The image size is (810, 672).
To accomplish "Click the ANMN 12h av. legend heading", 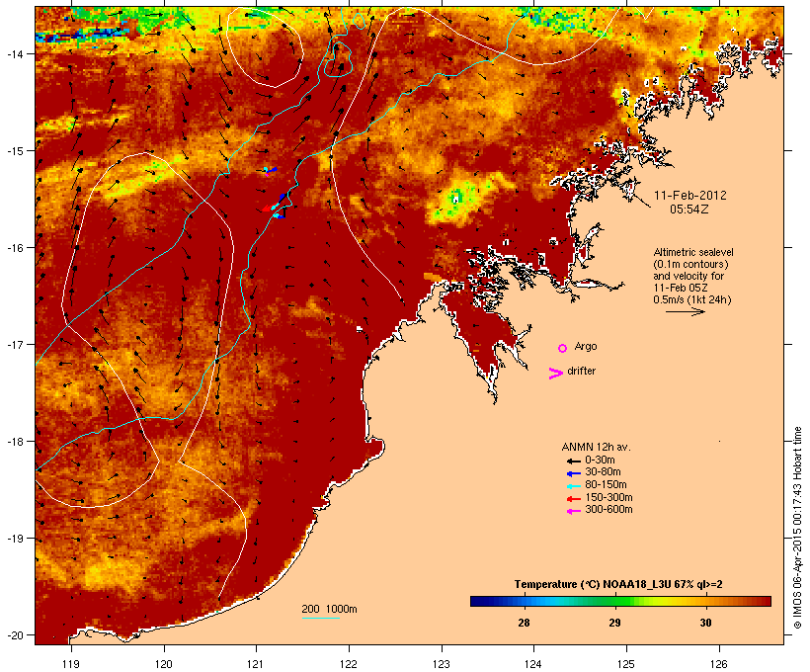I will pos(596,447).
